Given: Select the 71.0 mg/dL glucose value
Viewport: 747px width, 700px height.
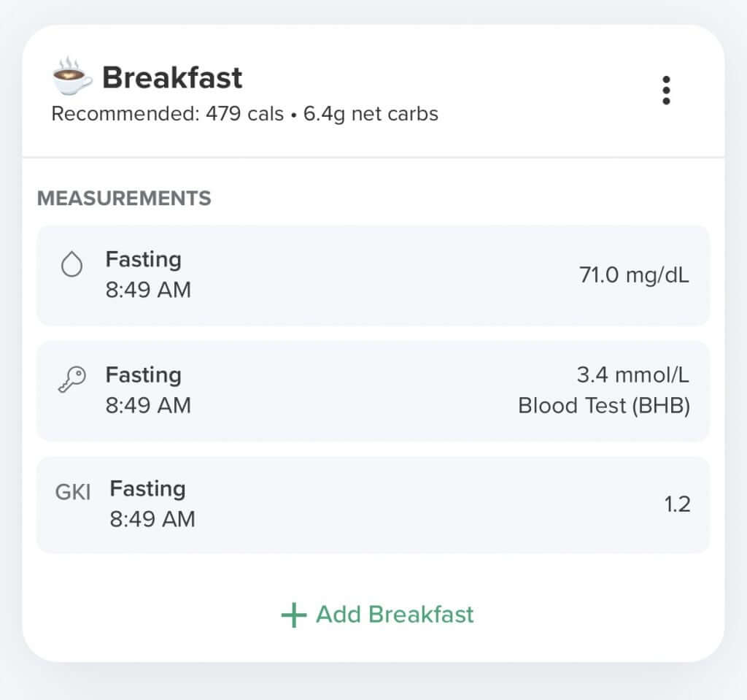Looking at the screenshot, I should 634,275.
